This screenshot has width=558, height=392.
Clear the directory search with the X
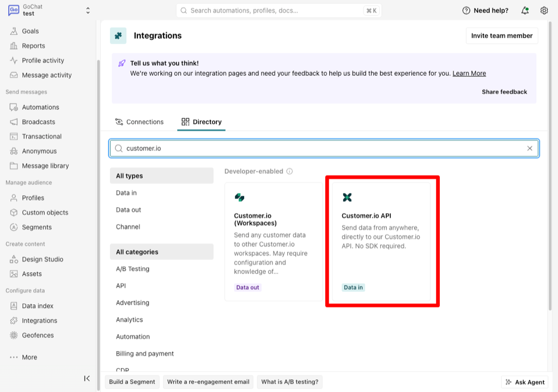coord(530,148)
